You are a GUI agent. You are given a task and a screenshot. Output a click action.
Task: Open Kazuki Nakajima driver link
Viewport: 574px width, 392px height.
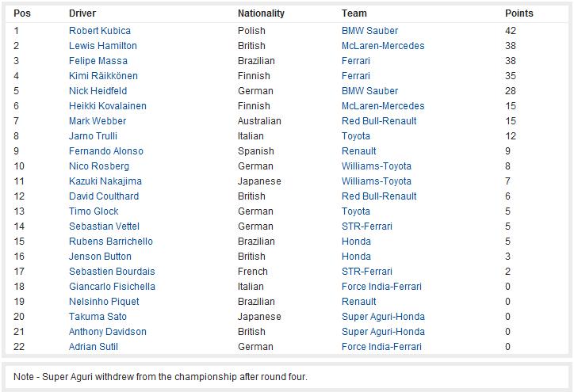(105, 181)
